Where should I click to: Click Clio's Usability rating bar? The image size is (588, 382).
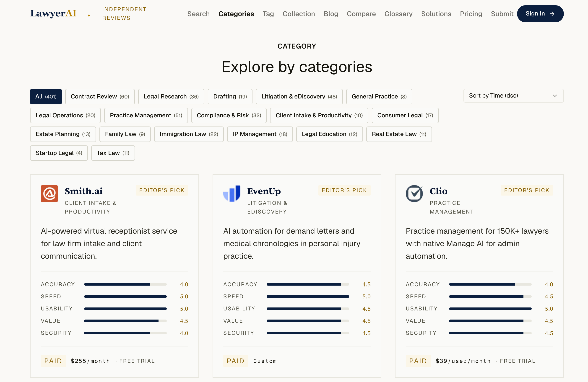pyautogui.click(x=490, y=309)
